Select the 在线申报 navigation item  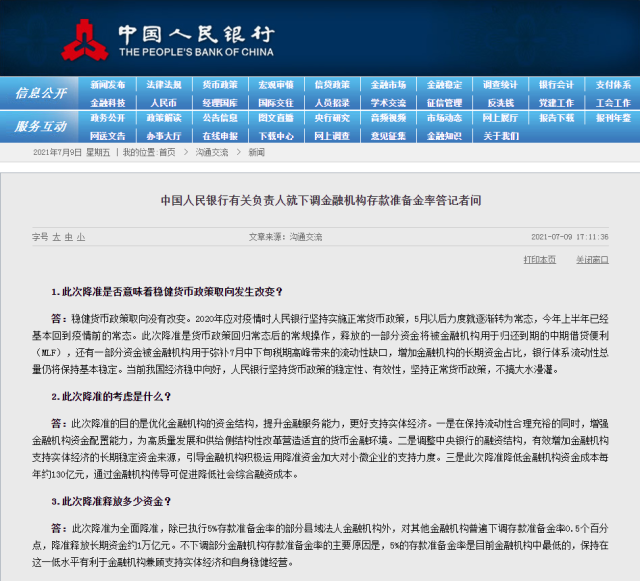click(x=220, y=136)
